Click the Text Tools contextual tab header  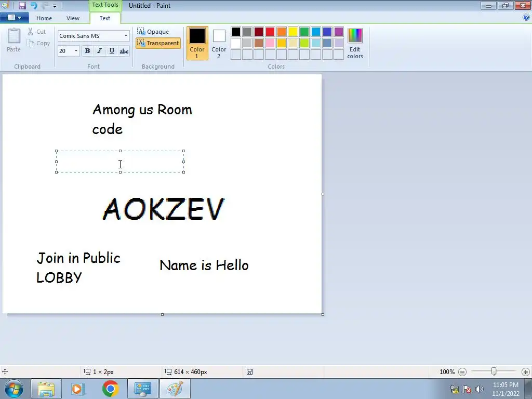click(105, 5)
